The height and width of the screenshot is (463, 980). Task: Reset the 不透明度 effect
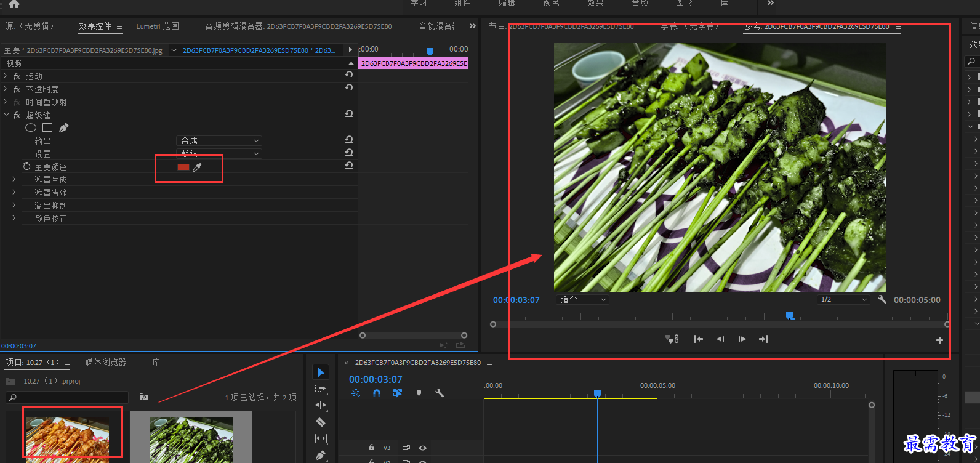point(349,87)
